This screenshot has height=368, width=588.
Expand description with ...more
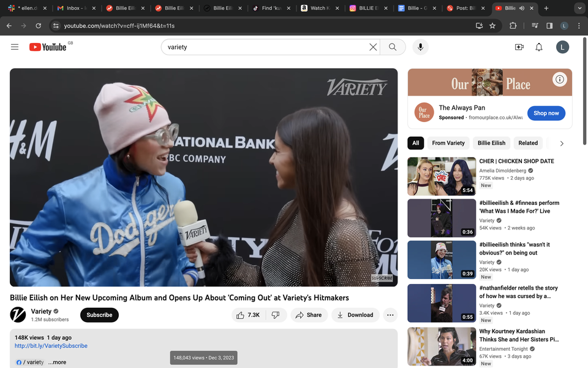tap(57, 362)
